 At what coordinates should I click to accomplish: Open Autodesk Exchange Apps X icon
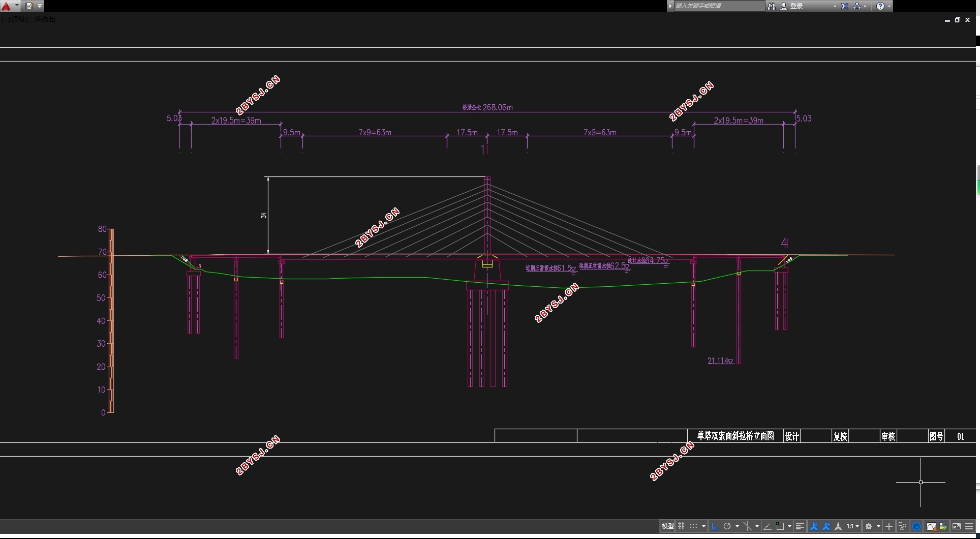tap(845, 6)
